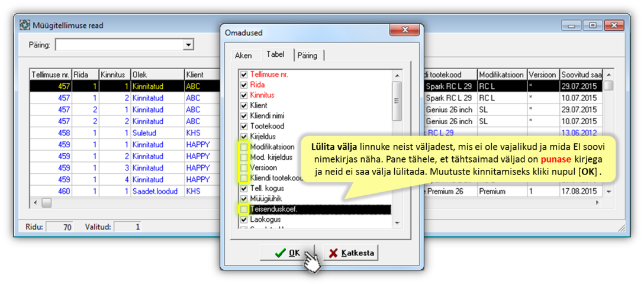Click the table's vertical scrollbar up arrow
The width and height of the screenshot is (644, 284).
pos(608,75)
